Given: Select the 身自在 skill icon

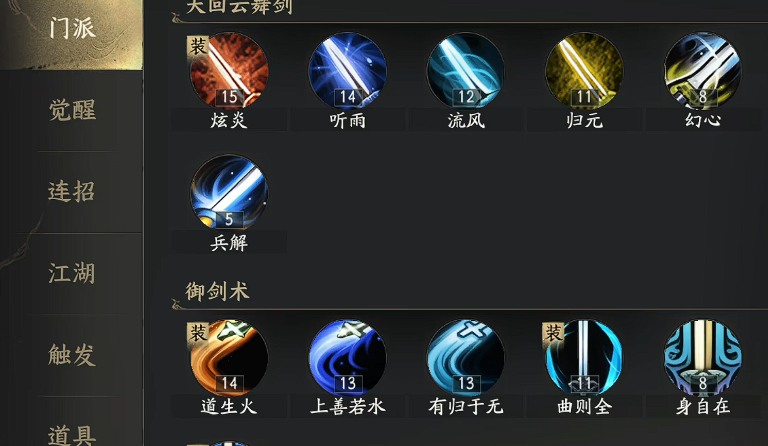Looking at the screenshot, I should pos(703,357).
